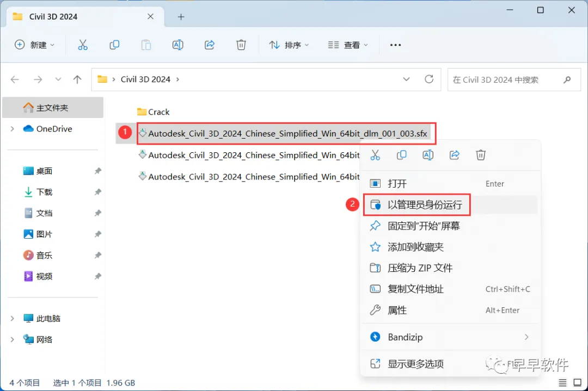The image size is (588, 391).
Task: Click the 在 Civil 3D 2024 中搜索 search field
Action: pos(514,79)
